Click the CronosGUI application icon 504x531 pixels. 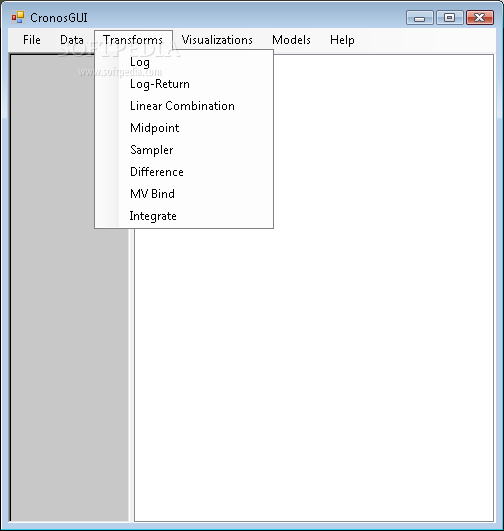click(18, 17)
